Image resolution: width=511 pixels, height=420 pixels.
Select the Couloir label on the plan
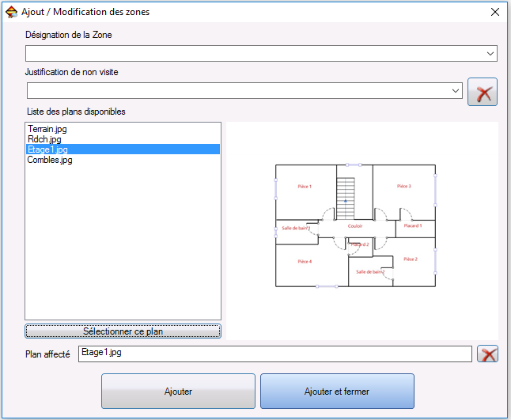click(x=355, y=226)
